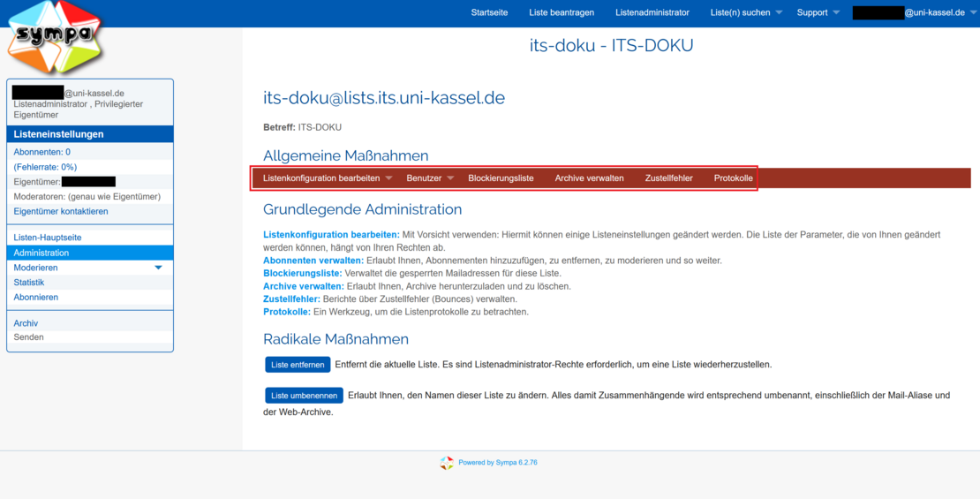Click the Listeneinstellungen sidebar header
Screen dimensions: 980x499
click(90, 134)
